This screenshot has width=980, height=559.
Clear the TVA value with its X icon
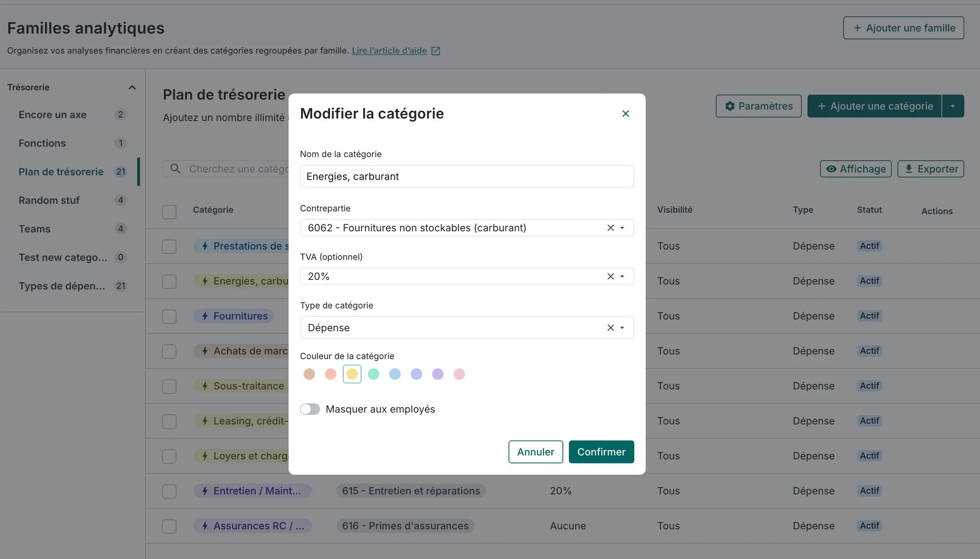pyautogui.click(x=610, y=276)
